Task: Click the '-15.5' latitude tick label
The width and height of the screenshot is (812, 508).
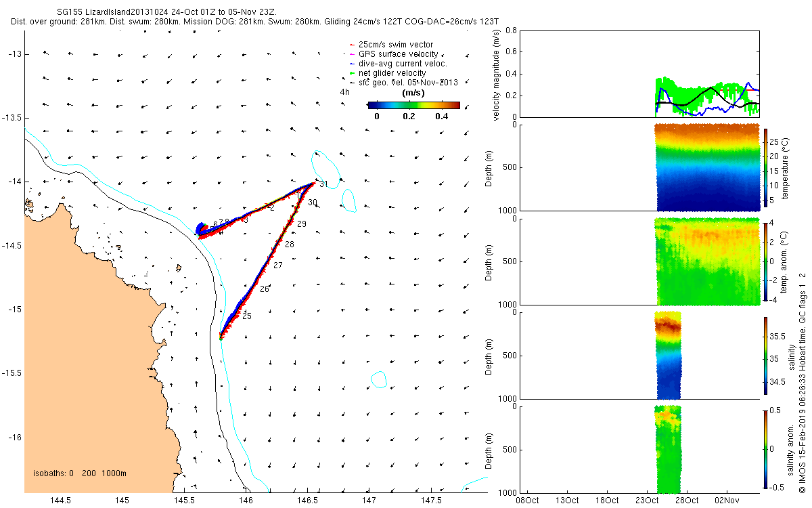Action: tap(11, 373)
